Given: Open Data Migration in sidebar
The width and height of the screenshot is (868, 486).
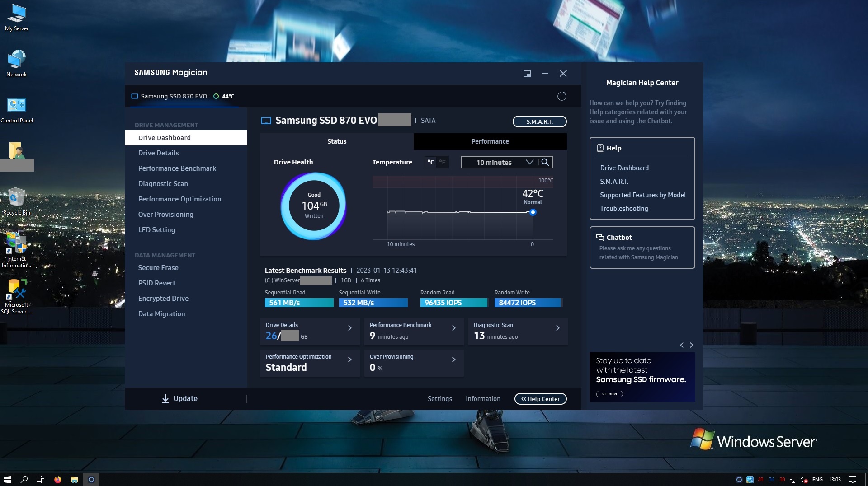Looking at the screenshot, I should [186, 314].
